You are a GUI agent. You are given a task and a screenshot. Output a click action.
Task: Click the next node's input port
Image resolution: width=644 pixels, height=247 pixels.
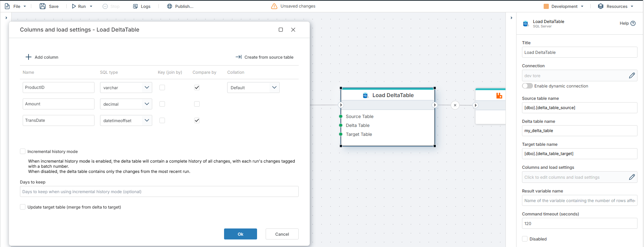point(475,105)
